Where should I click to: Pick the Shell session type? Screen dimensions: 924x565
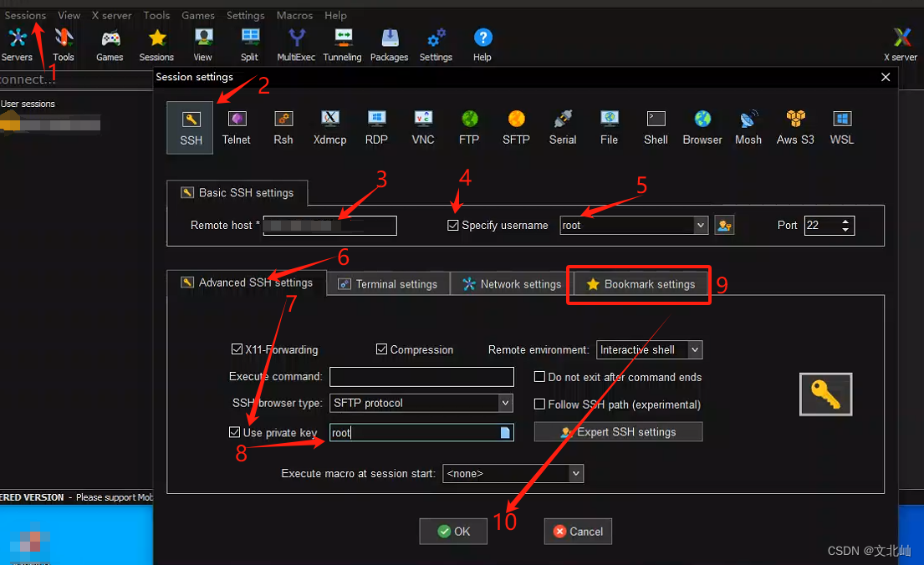tap(656, 128)
